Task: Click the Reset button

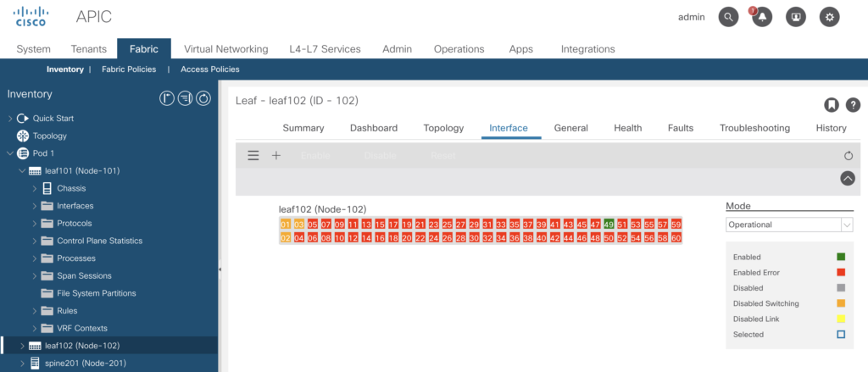Action: [x=442, y=156]
